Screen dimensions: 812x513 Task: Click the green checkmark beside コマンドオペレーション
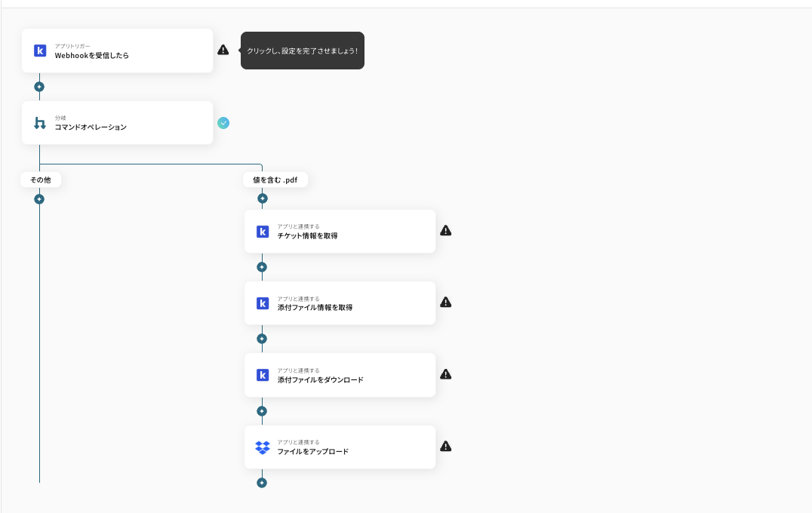tap(223, 123)
